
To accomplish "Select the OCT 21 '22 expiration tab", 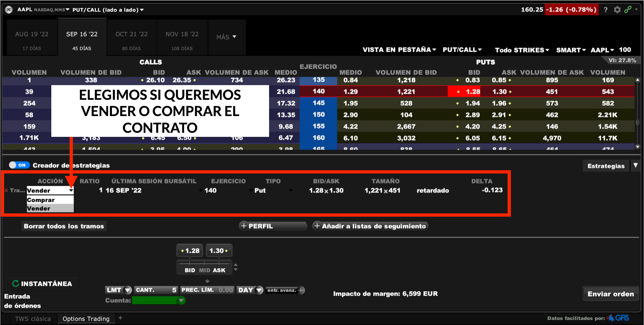I will point(131,38).
